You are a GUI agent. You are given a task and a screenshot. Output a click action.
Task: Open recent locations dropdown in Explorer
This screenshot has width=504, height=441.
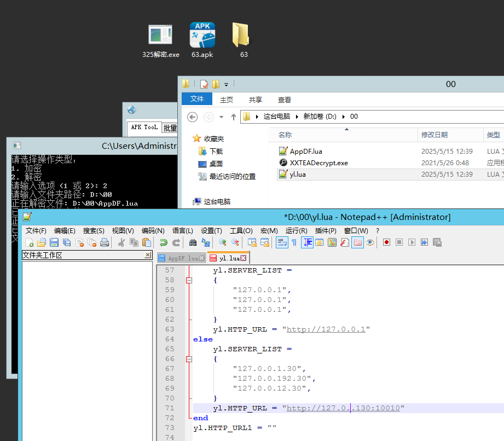221,117
